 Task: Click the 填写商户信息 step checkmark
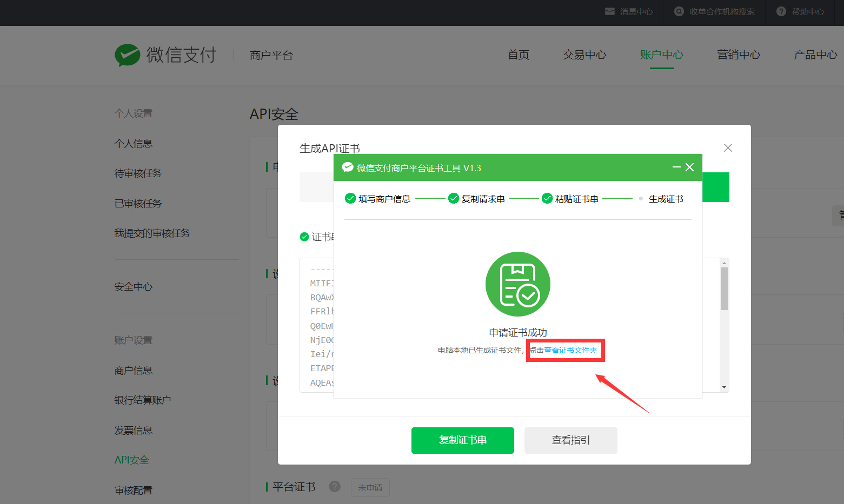coord(350,199)
